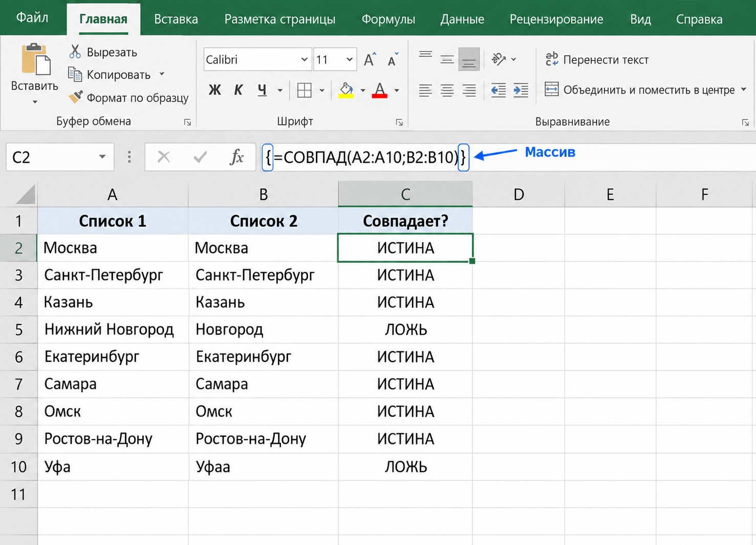Click the Cut (Вырезать) scissors icon
Viewport: 756px width, 545px height.
[x=75, y=52]
